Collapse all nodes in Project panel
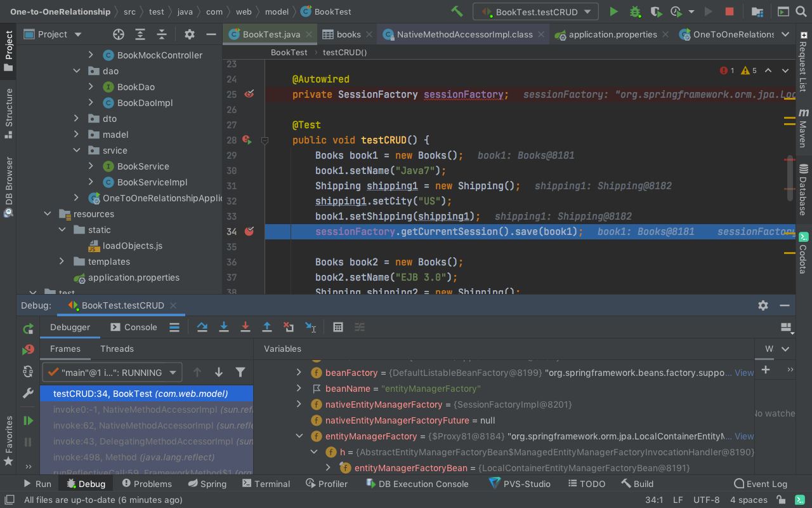 coord(161,34)
